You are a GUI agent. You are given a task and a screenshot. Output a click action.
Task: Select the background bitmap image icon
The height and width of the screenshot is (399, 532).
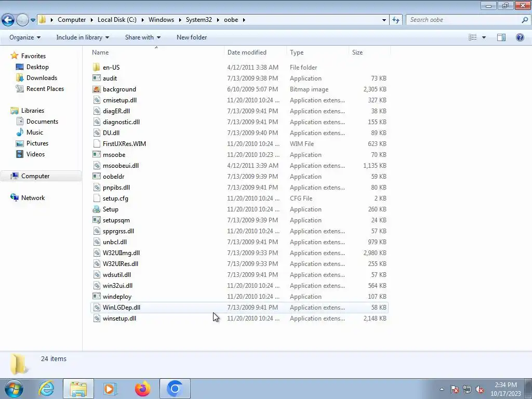[x=96, y=89]
